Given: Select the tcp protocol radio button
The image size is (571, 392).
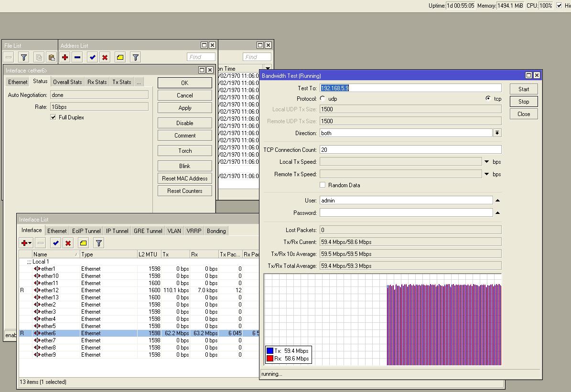Looking at the screenshot, I should 488,98.
